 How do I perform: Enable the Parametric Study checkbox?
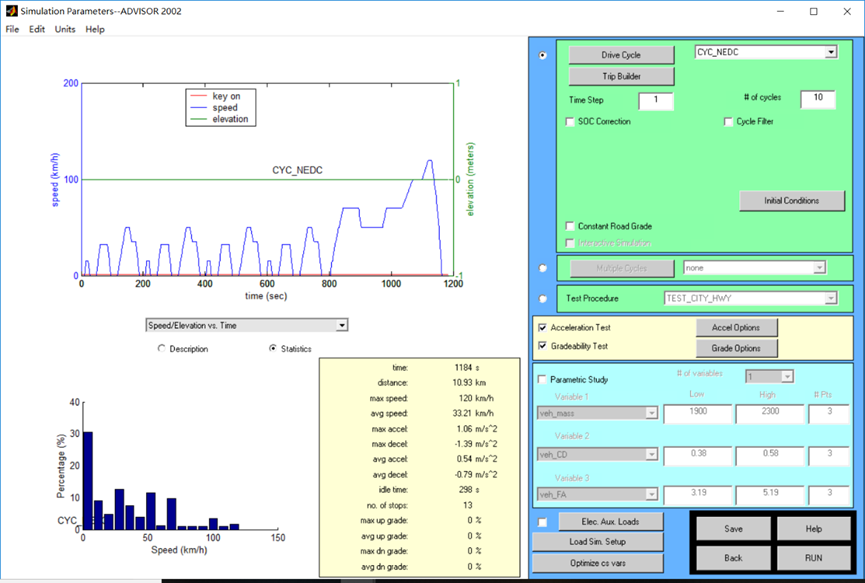(543, 380)
